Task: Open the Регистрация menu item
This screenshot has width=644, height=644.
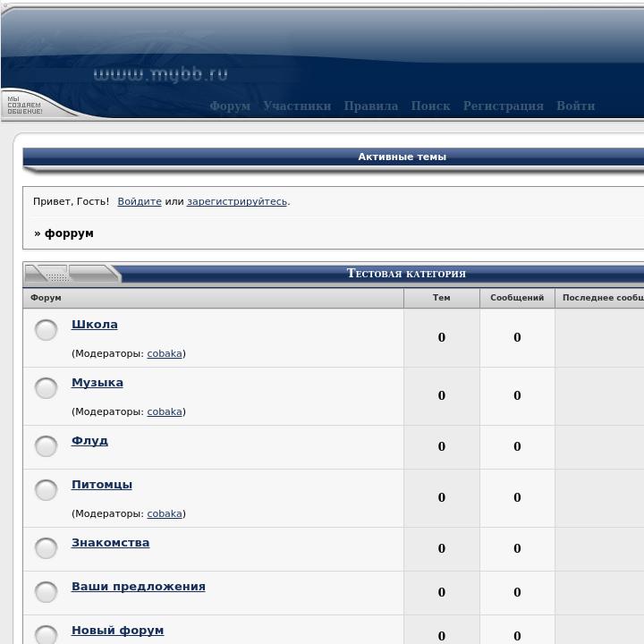Action: coord(504,106)
